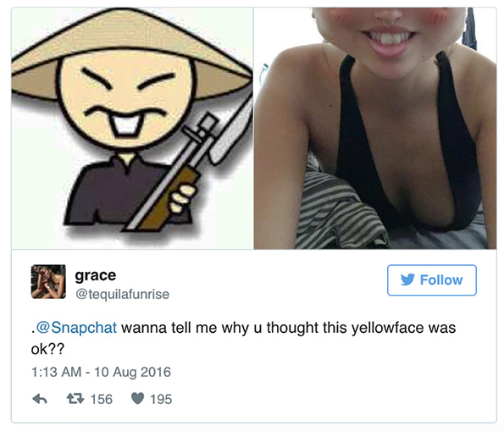Click the rifle in the cartoon image
The height and width of the screenshot is (432, 504).
188,169
